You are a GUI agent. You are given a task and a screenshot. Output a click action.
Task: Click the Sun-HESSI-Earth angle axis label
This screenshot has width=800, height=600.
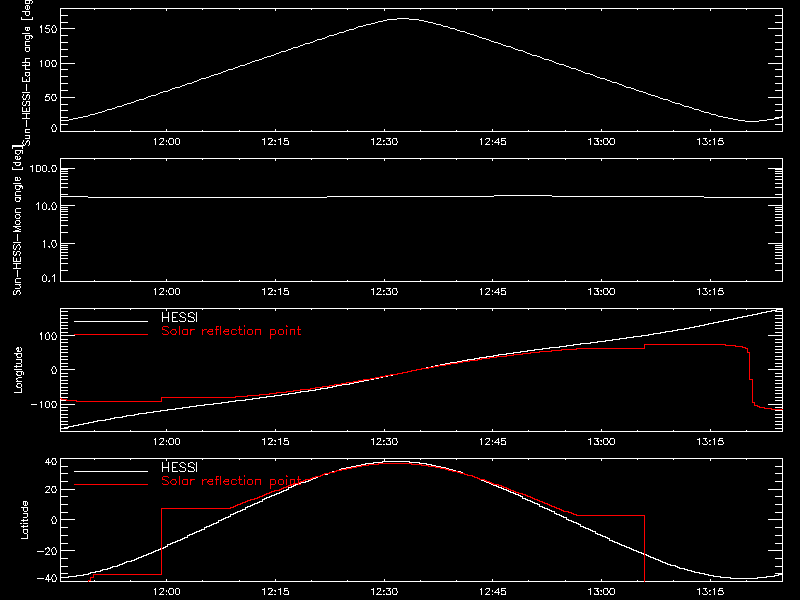(x=27, y=72)
